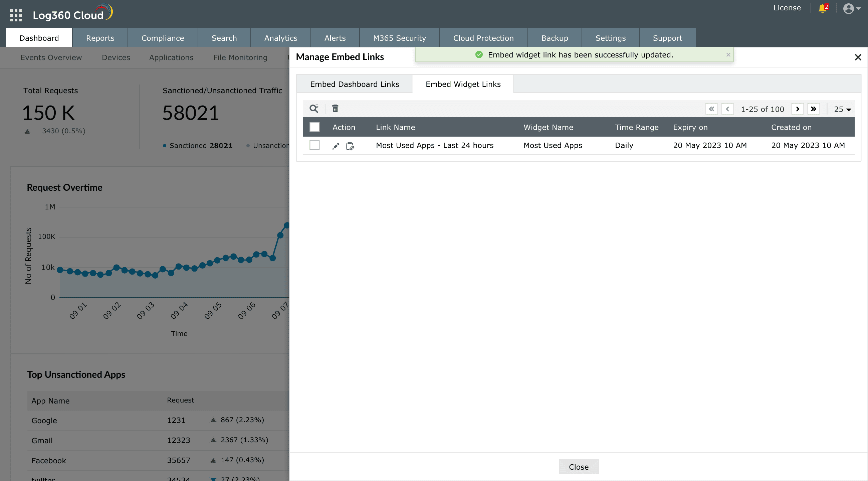Jump to the last page arrow
The width and height of the screenshot is (868, 481).
click(x=813, y=109)
